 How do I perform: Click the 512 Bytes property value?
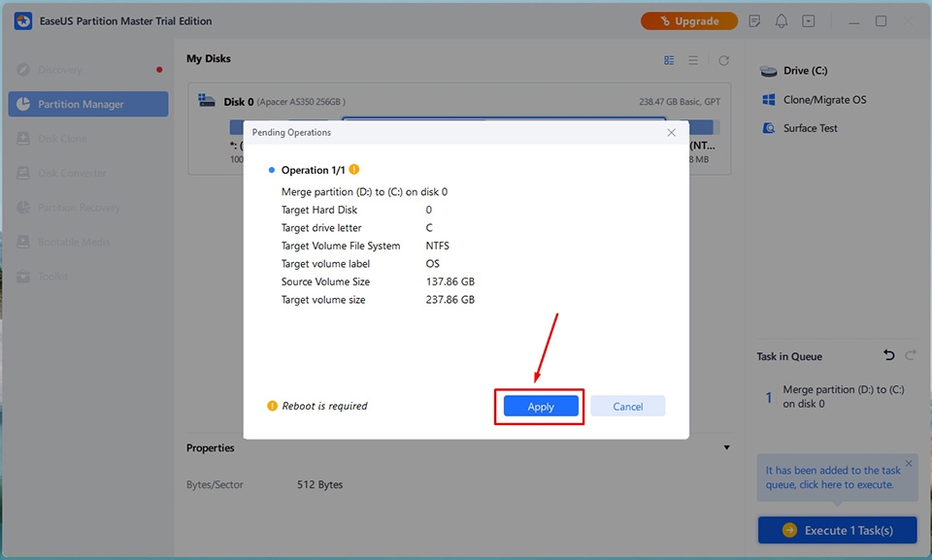coord(319,484)
